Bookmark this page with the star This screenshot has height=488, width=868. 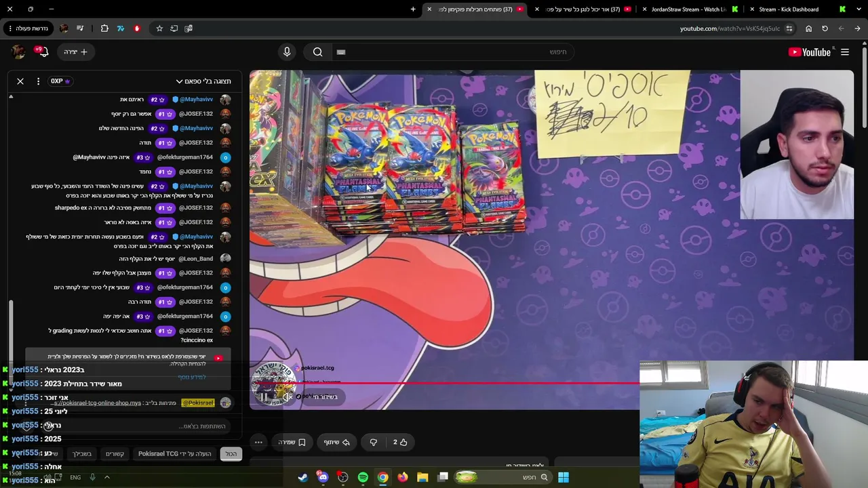pyautogui.click(x=159, y=28)
